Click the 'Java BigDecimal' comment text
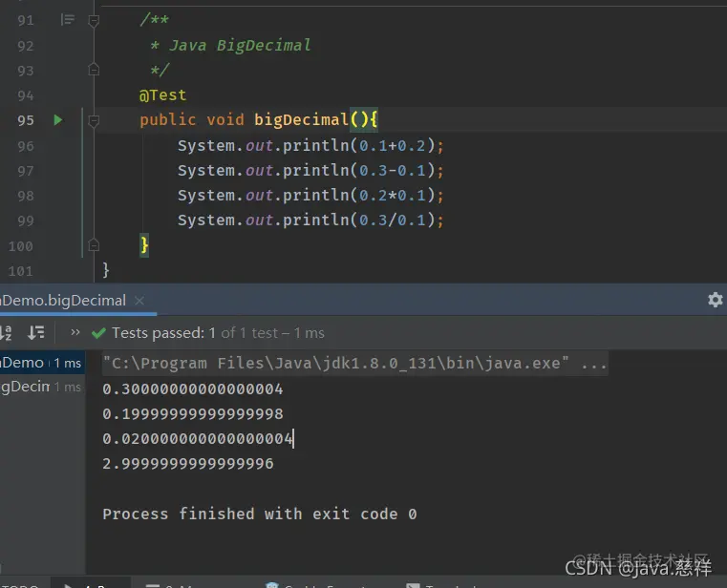Viewport: 727px width, 588px height. point(240,46)
